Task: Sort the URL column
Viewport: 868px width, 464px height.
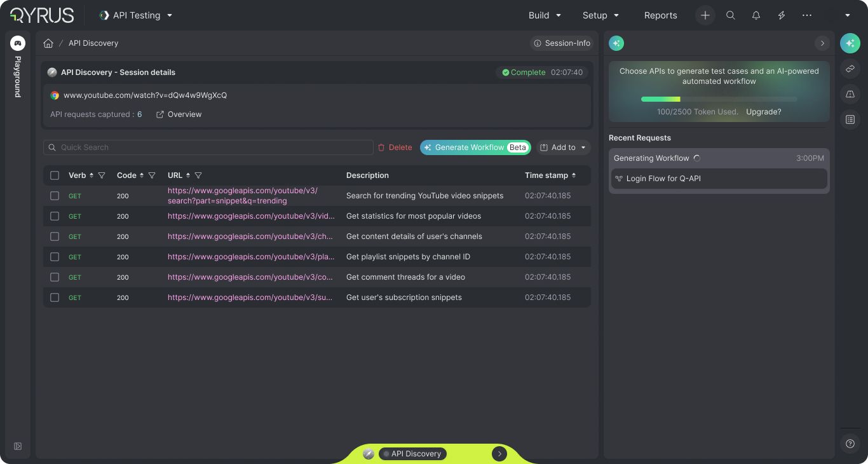Action: (188, 175)
